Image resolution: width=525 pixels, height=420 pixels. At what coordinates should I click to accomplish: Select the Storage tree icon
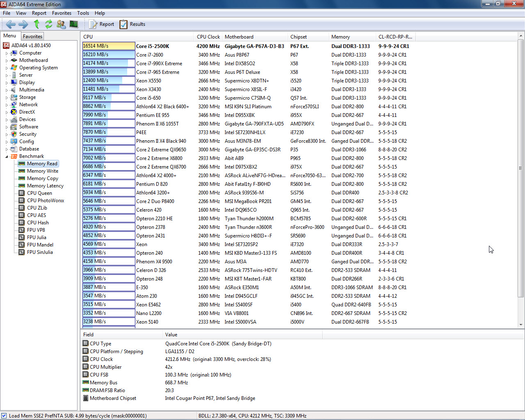(14, 97)
